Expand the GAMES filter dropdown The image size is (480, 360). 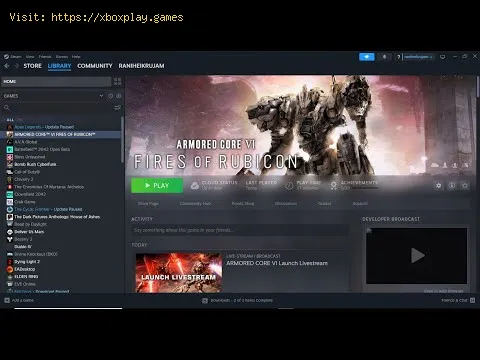tap(101, 96)
